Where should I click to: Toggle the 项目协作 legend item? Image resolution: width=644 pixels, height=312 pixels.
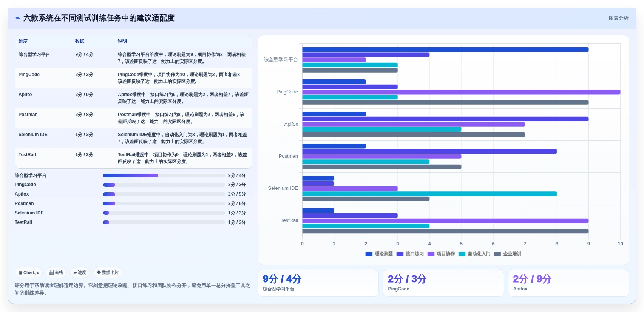(441, 254)
